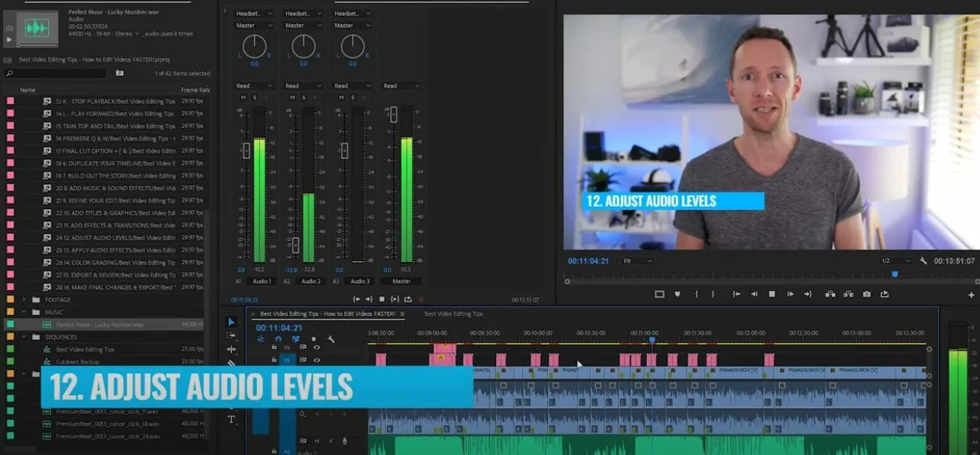Image resolution: width=980 pixels, height=455 pixels.
Task: Click the Export Frame camera icon
Action: click(x=867, y=294)
